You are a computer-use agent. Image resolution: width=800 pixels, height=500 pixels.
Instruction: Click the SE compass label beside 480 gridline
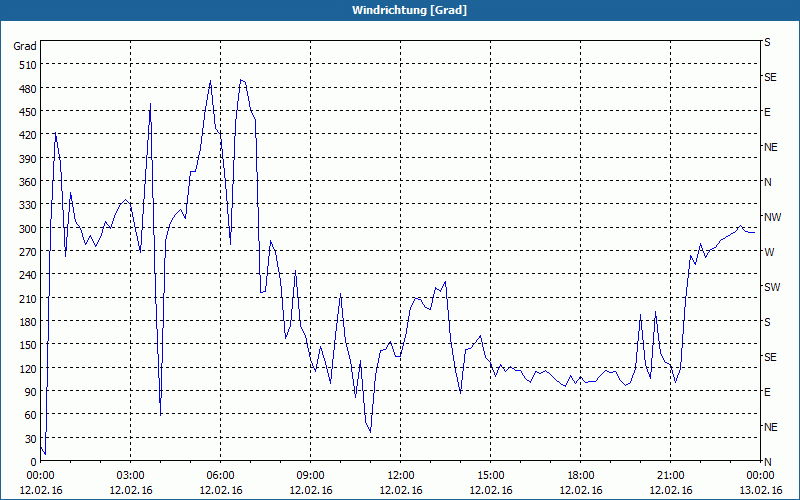pyautogui.click(x=770, y=78)
